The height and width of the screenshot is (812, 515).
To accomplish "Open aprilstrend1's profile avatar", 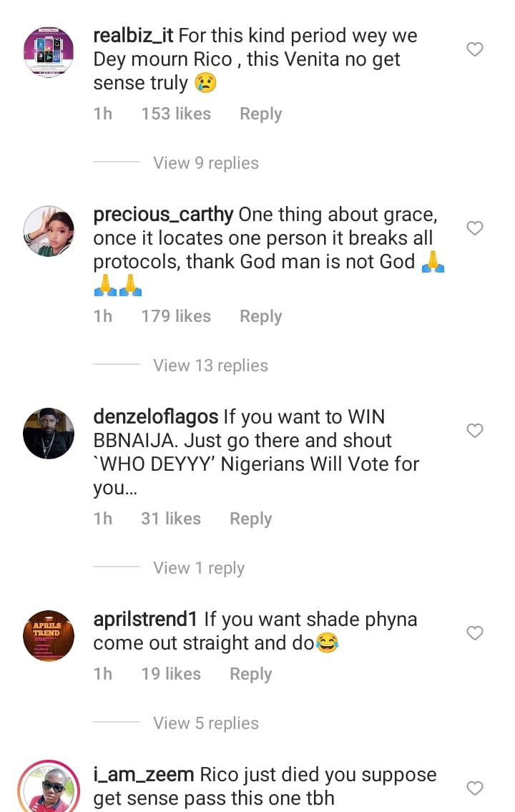I will coord(49,635).
